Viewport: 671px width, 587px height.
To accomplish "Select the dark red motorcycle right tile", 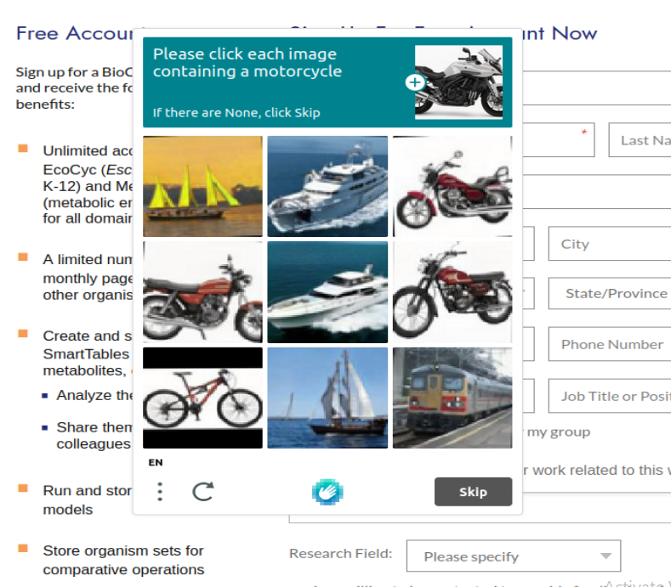I will [452, 292].
